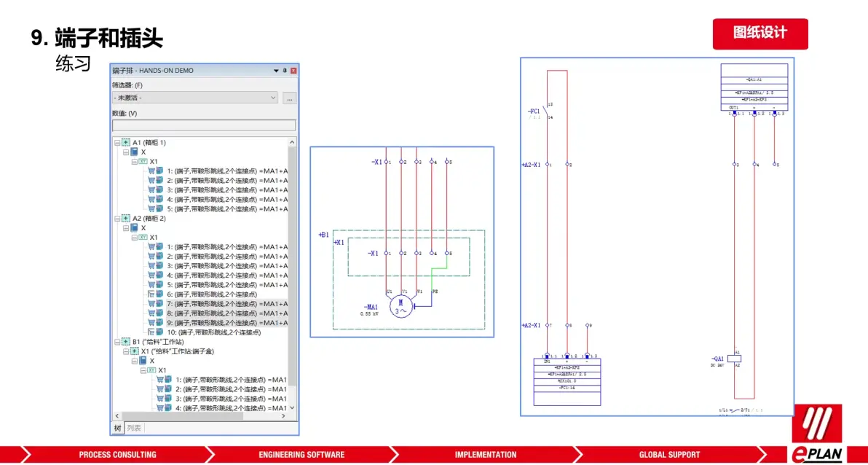
Task: Toggle the pin on the 端子排 panel
Action: coord(285,71)
